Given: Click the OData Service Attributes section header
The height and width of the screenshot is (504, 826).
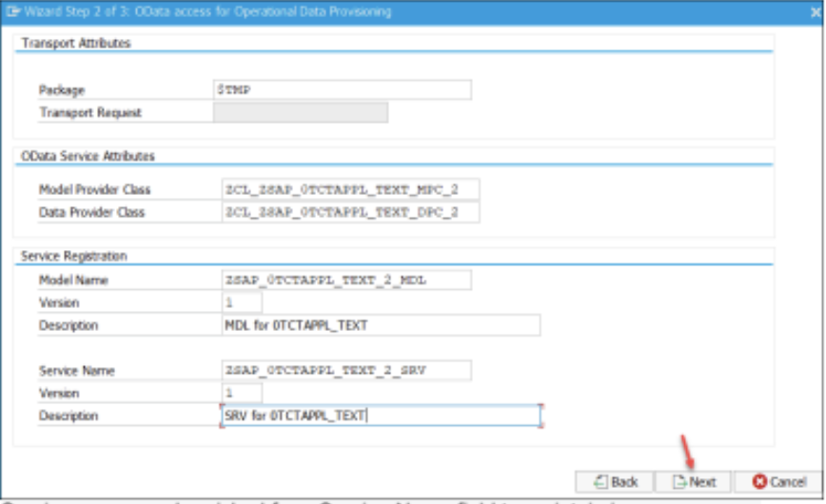Looking at the screenshot, I should click(x=88, y=156).
